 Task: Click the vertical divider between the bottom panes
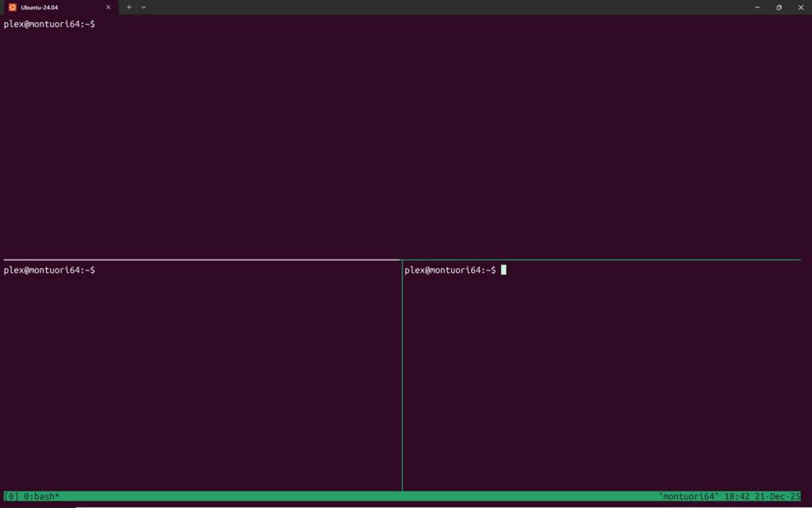coord(402,373)
